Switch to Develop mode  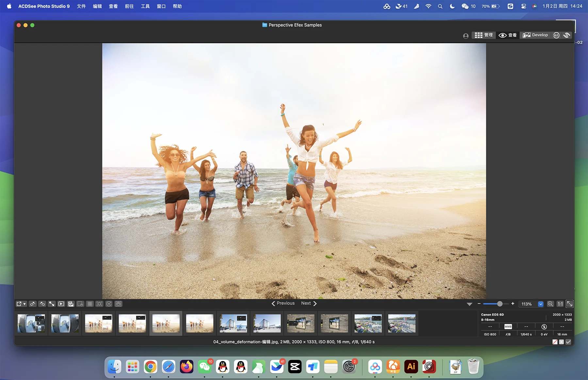tap(535, 35)
